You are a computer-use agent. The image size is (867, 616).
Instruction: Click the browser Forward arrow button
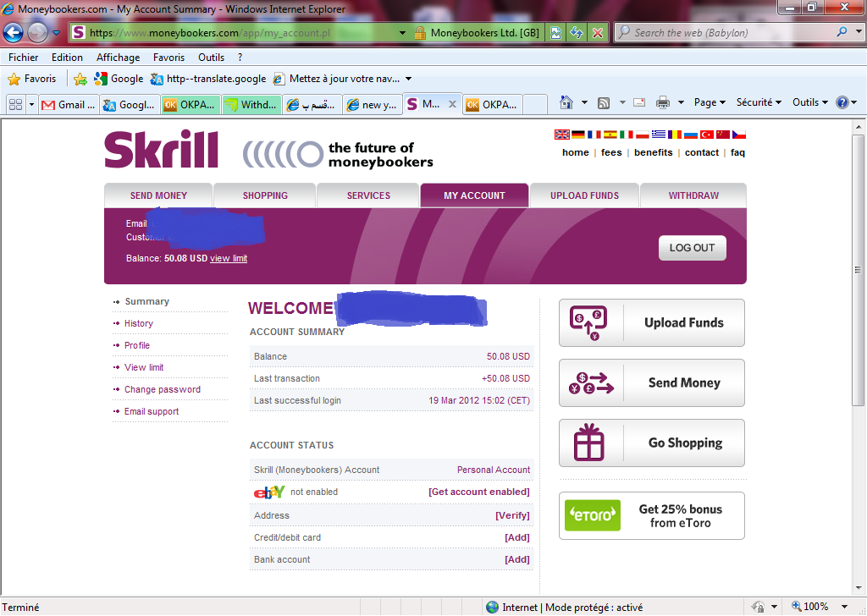pos(37,33)
